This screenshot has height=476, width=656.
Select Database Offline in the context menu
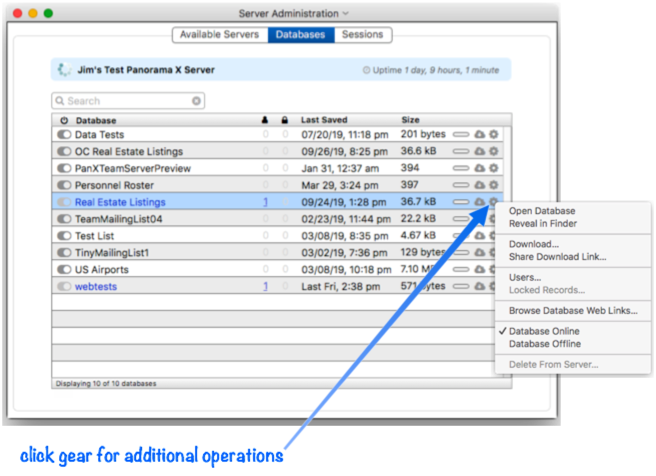click(x=544, y=344)
